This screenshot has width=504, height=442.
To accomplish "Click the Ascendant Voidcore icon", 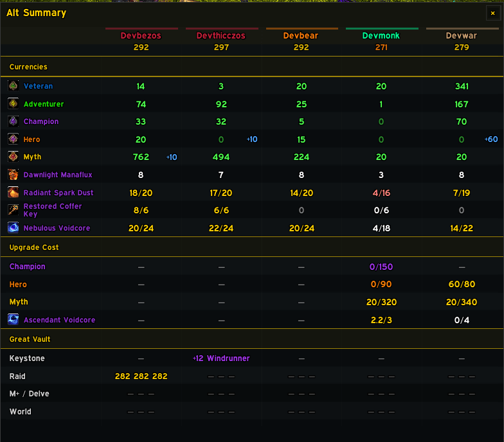I will [x=13, y=320].
